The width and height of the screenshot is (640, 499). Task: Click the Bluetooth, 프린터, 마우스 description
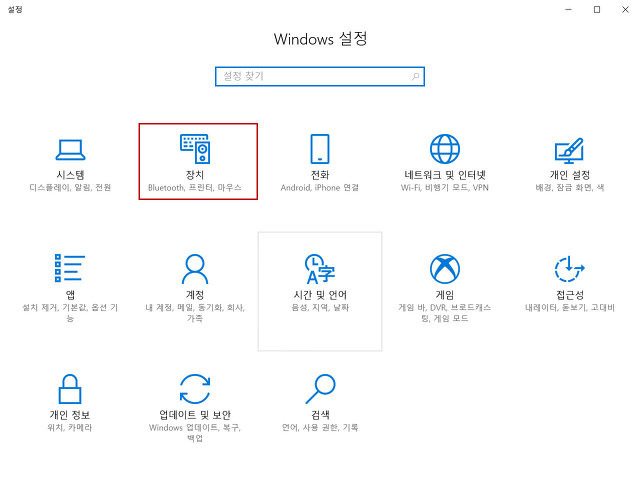coord(195,188)
